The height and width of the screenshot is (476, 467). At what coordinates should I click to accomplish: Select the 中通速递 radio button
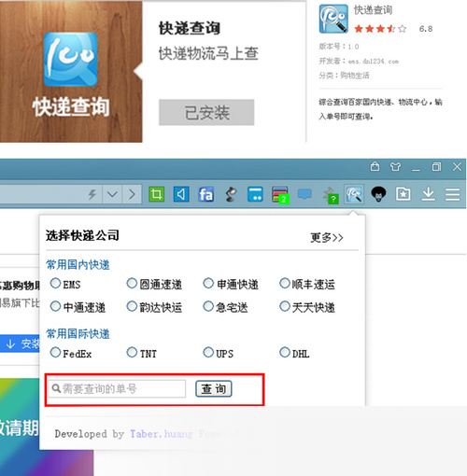click(x=55, y=306)
